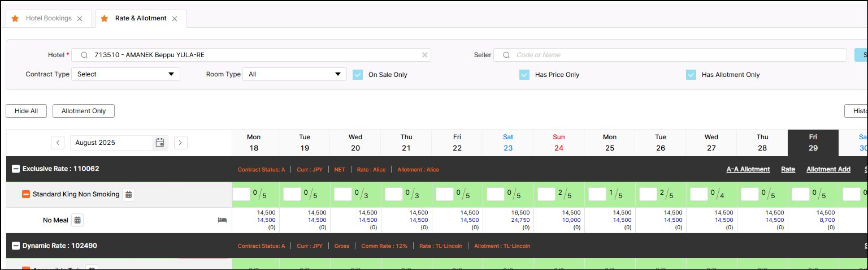Click the star icon on Rate & Allotment tab
This screenshot has width=868, height=270.
(x=105, y=19)
